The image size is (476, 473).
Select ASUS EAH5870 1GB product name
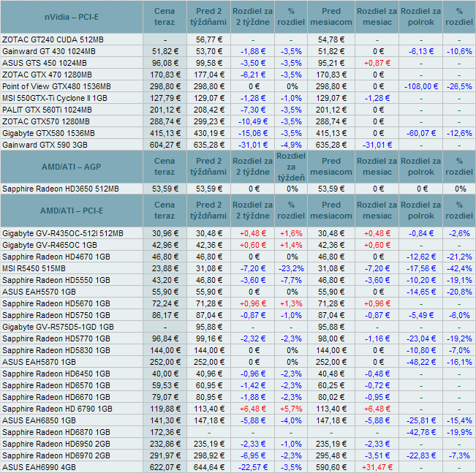(x=39, y=362)
